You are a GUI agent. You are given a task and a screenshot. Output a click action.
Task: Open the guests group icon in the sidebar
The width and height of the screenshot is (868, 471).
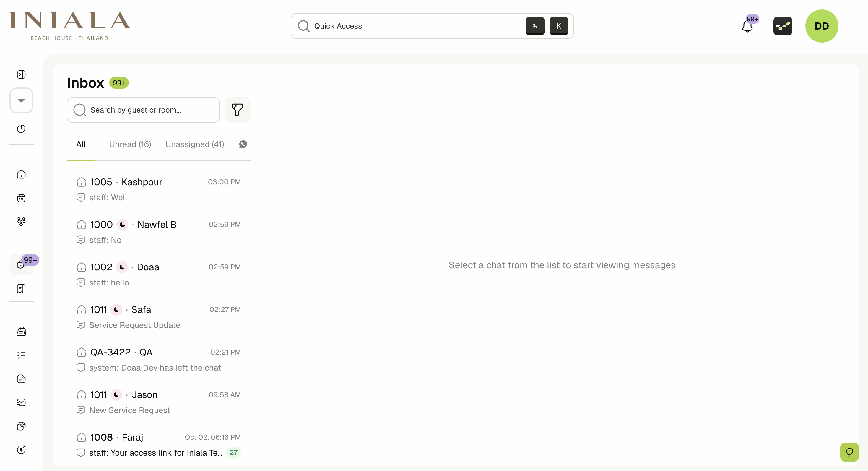(x=21, y=221)
